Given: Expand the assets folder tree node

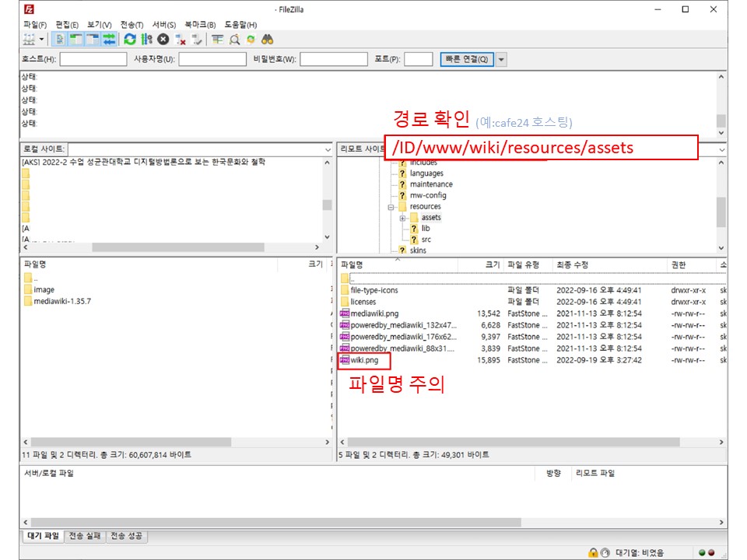Looking at the screenshot, I should tap(402, 218).
